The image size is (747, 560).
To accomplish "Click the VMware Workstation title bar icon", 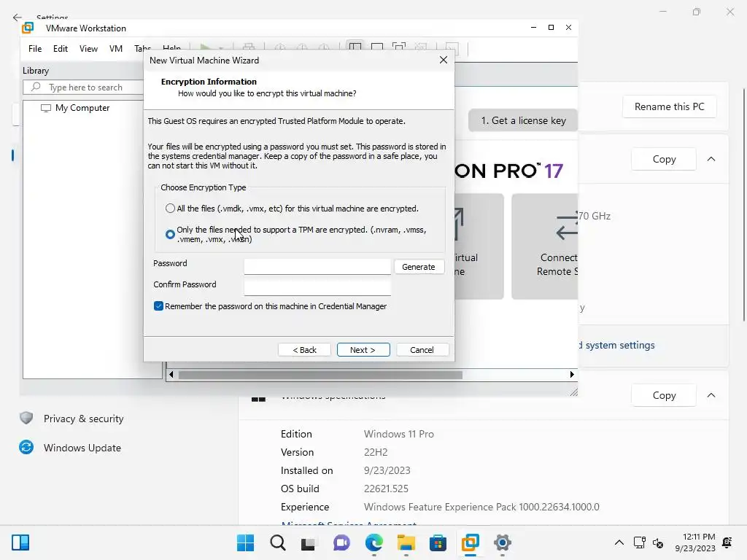I will click(28, 28).
